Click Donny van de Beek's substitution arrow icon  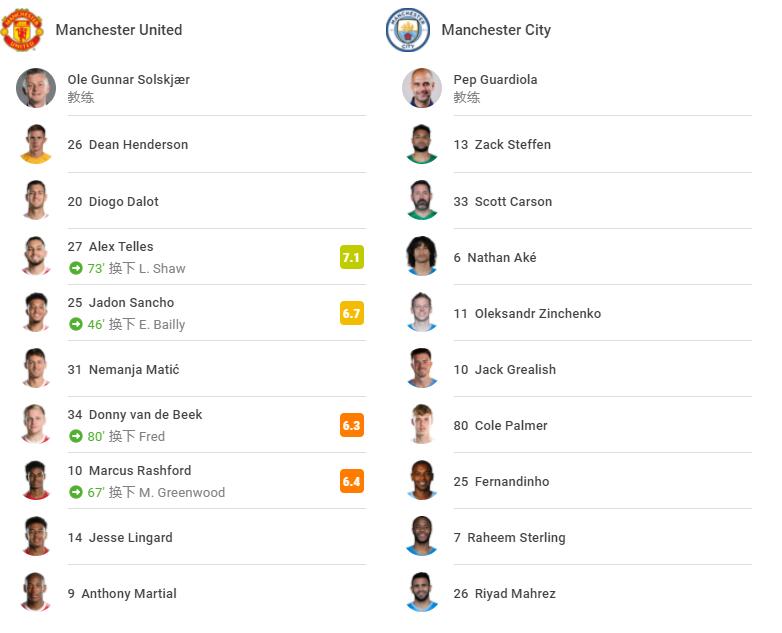click(76, 436)
